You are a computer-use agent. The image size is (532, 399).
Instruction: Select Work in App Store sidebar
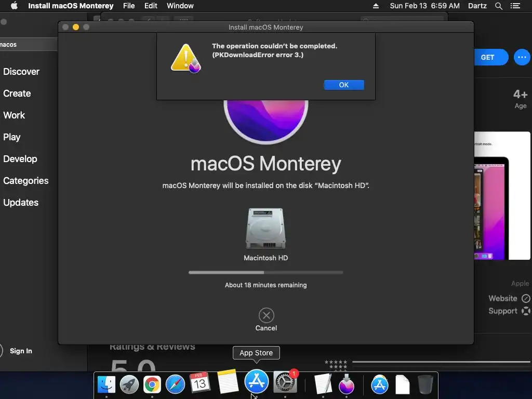(14, 115)
